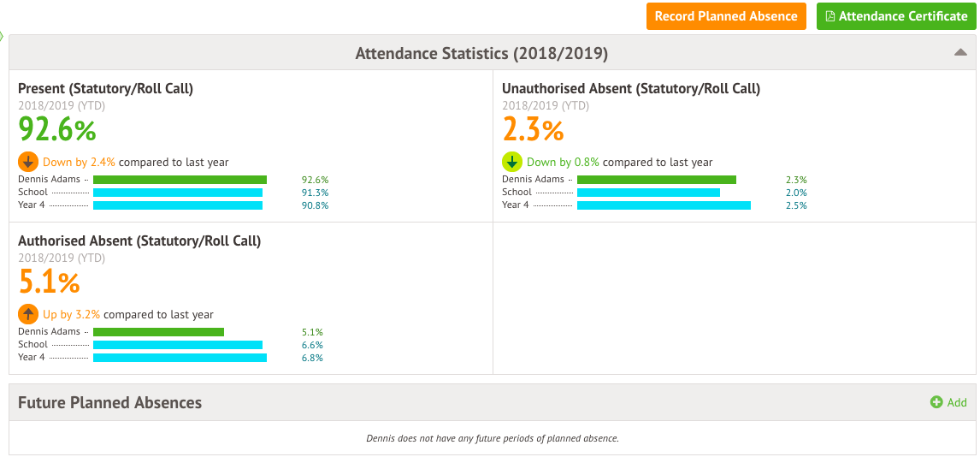Click the Future Planned Absences heading

(x=110, y=402)
